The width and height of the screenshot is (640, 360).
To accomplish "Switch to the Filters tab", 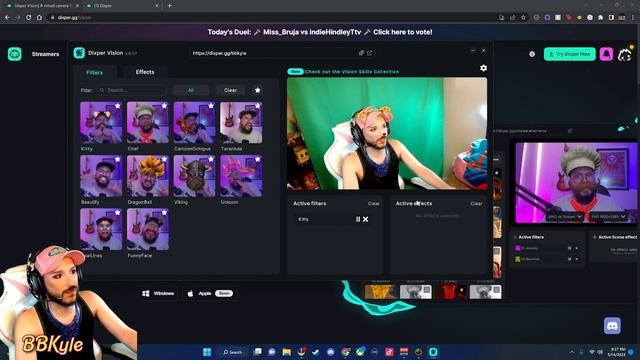I will [95, 72].
